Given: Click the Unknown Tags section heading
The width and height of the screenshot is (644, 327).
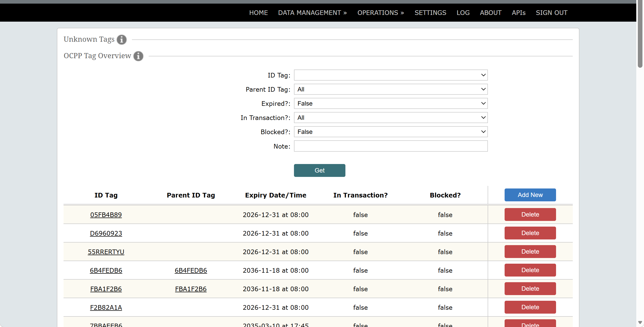Looking at the screenshot, I should click(x=89, y=39).
